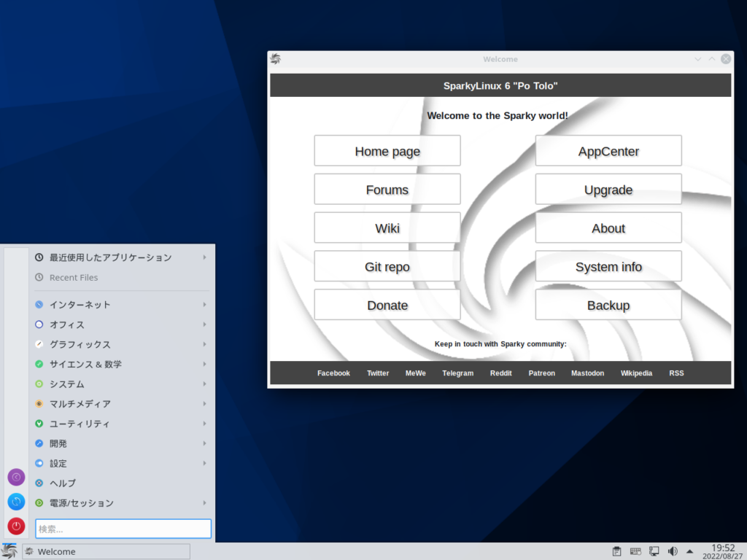Click the マルチメディア category icon

(x=37, y=403)
